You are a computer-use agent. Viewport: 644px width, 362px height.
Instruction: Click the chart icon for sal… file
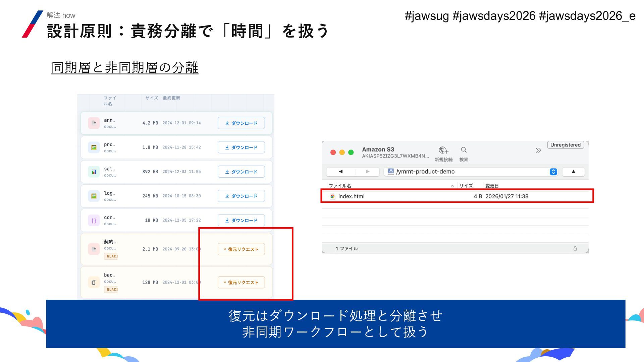pyautogui.click(x=94, y=172)
